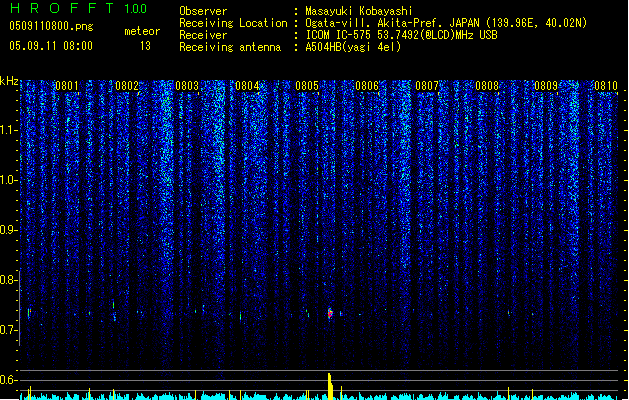
Task: Click the 0807 time marker
Action: [x=427, y=86]
